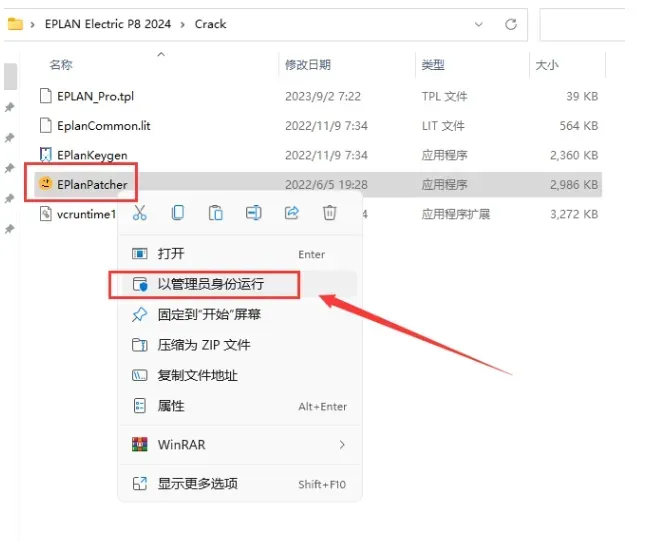Click the Copy icon in context menu

click(x=178, y=213)
